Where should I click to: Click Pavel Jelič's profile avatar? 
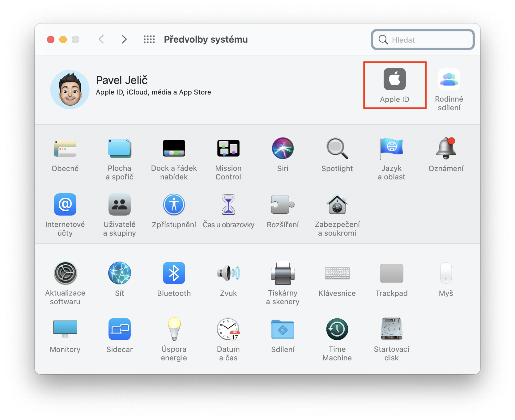(70, 89)
